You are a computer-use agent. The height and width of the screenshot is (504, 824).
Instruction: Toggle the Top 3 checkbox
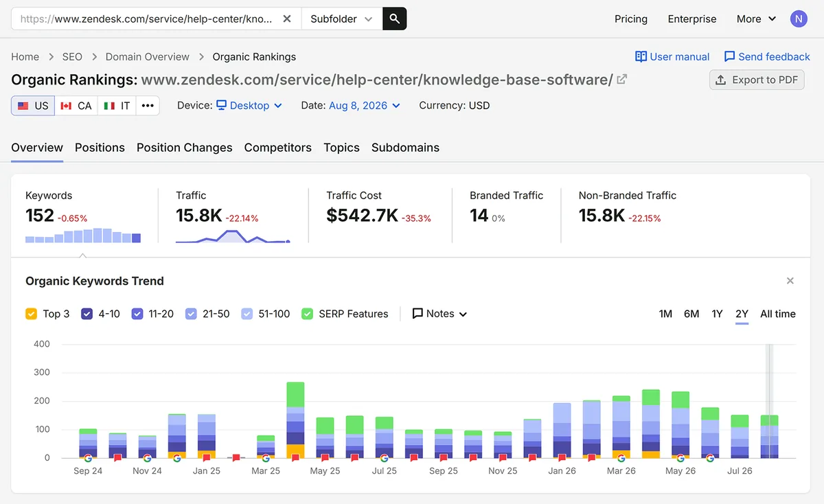click(31, 314)
